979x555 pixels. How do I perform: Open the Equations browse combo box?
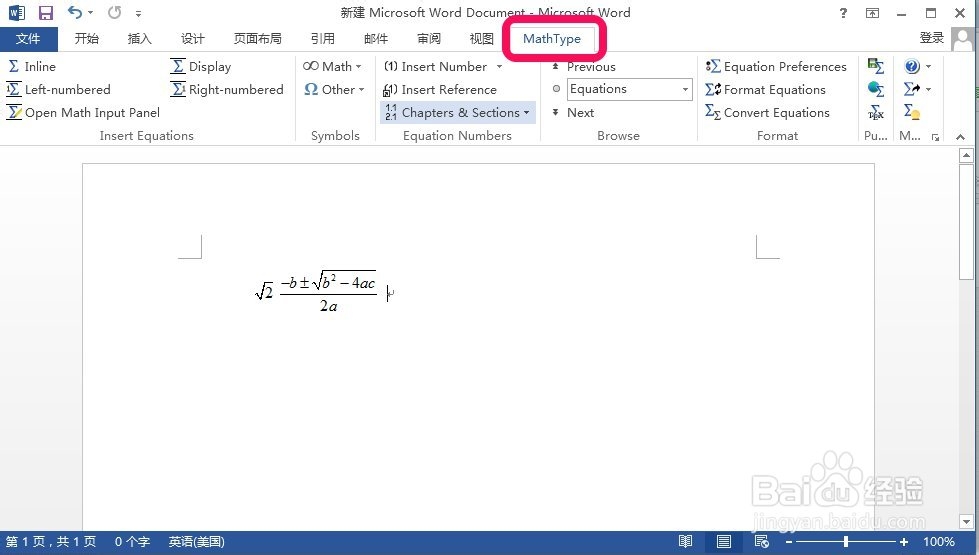pyautogui.click(x=629, y=89)
